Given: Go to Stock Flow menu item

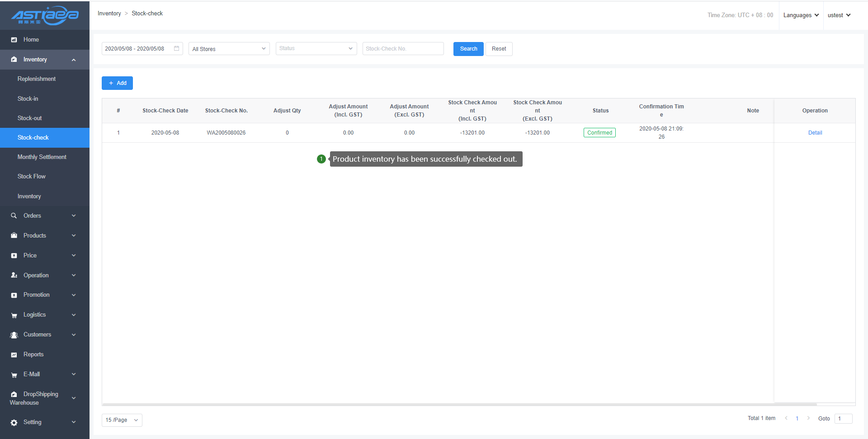Looking at the screenshot, I should pos(32,177).
